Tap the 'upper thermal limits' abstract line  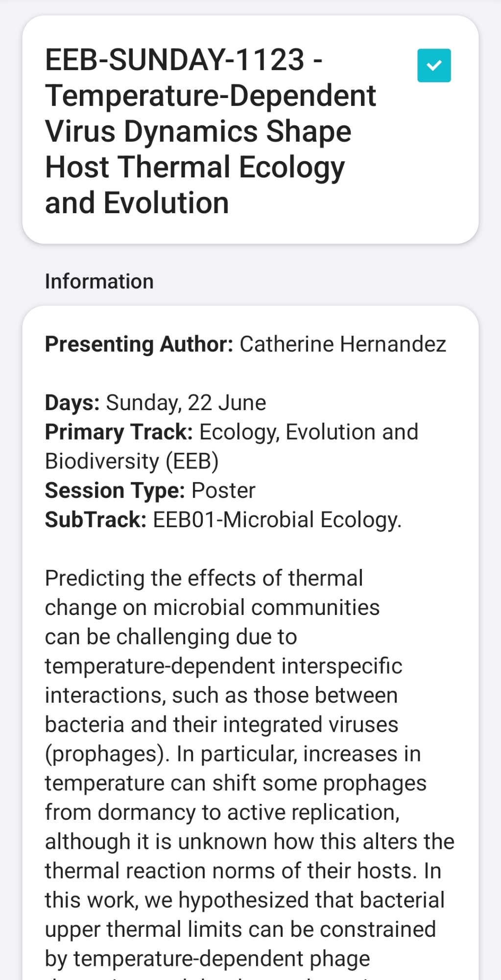pos(240,929)
